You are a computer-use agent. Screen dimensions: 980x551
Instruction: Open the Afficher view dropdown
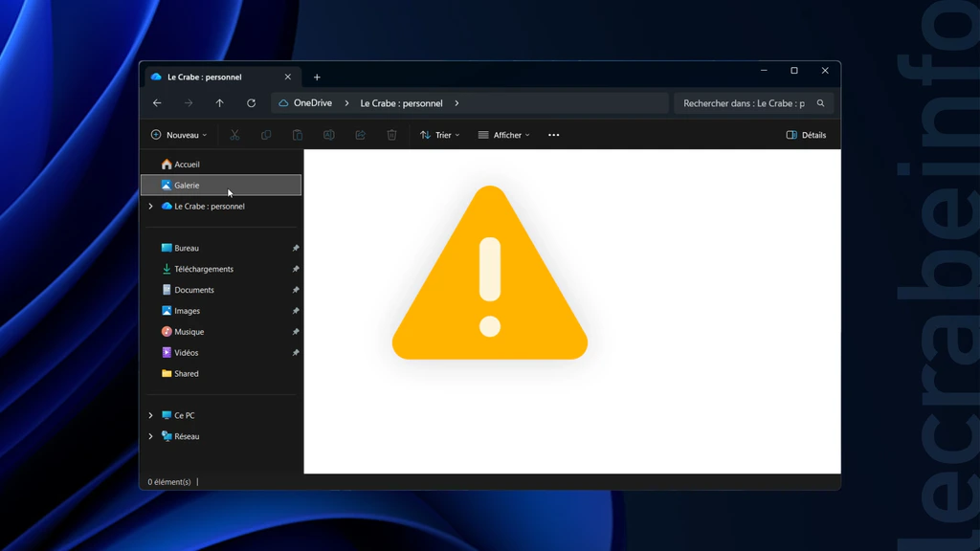(x=504, y=135)
